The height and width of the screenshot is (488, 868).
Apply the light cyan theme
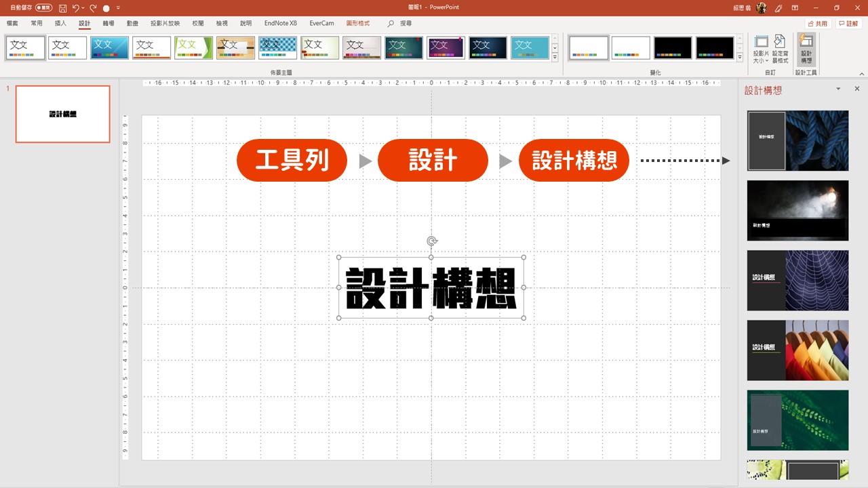tap(530, 48)
